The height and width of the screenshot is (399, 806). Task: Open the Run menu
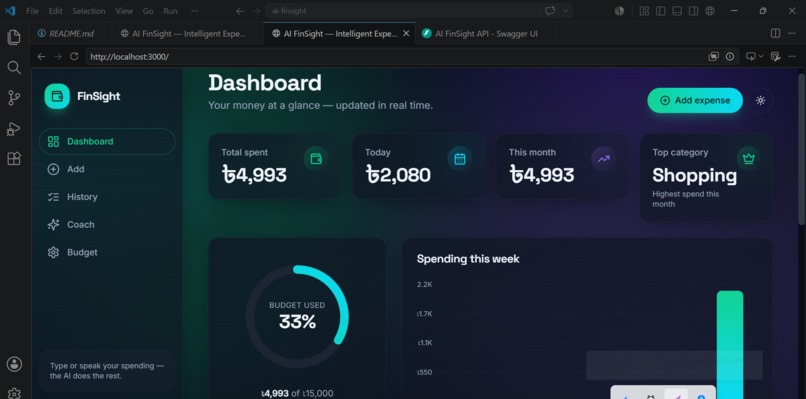coord(170,11)
